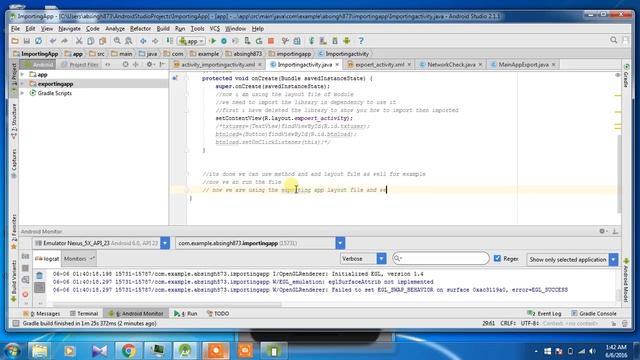
Task: Click the Debug app bug icon
Action: pos(224,41)
